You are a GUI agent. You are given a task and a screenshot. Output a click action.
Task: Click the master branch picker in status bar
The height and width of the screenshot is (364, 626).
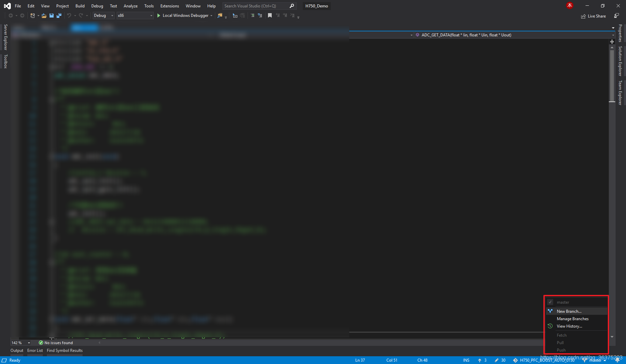[595, 360]
